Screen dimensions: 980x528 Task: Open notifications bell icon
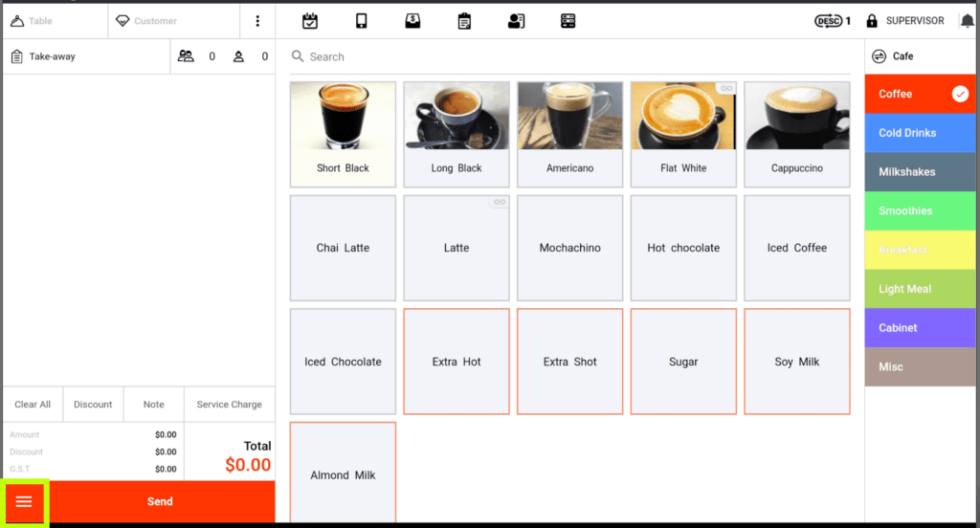(967, 21)
